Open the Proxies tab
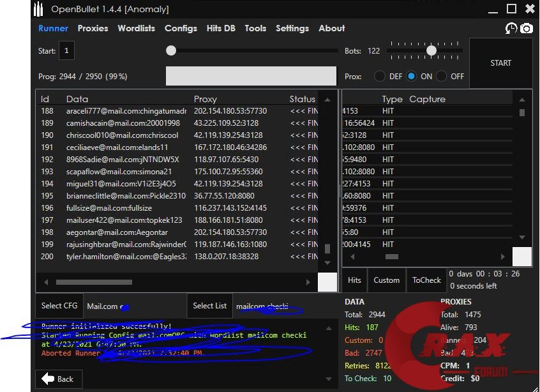 click(93, 28)
